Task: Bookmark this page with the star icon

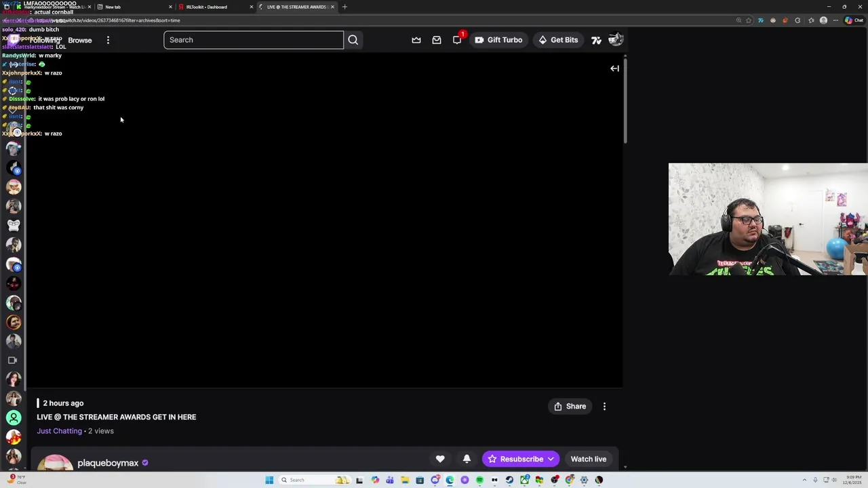Action: click(749, 20)
